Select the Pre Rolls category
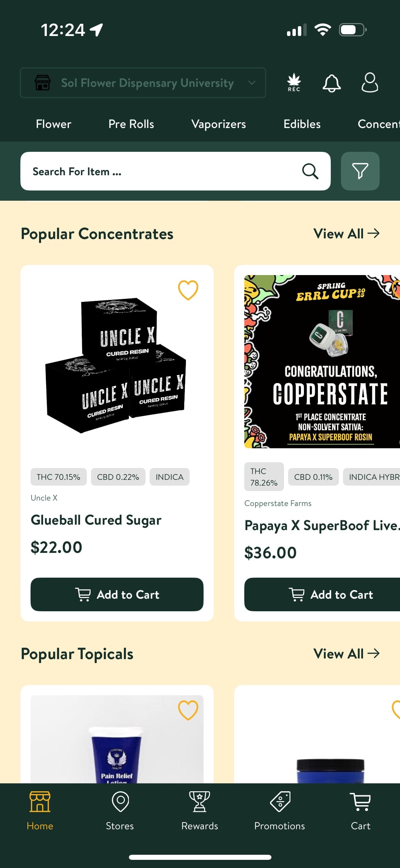The width and height of the screenshot is (400, 868). (131, 124)
